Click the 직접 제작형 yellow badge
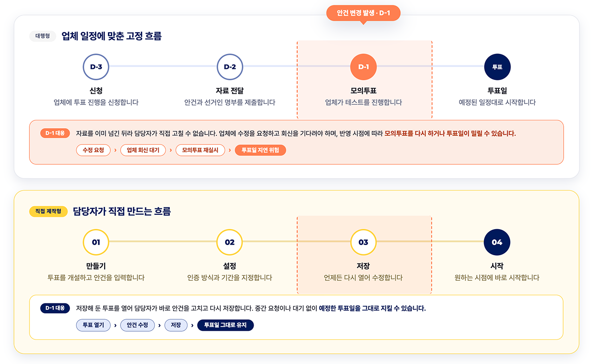Screen dimensions: 593x364 (48, 211)
